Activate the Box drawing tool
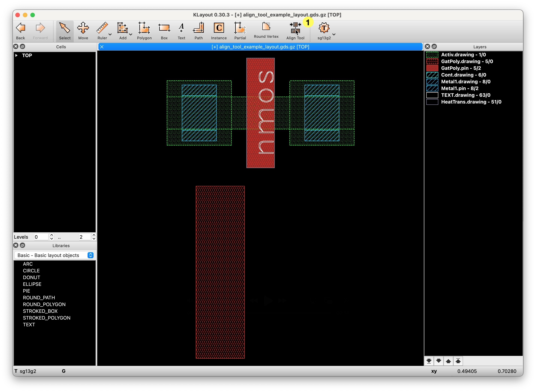 coord(164,28)
